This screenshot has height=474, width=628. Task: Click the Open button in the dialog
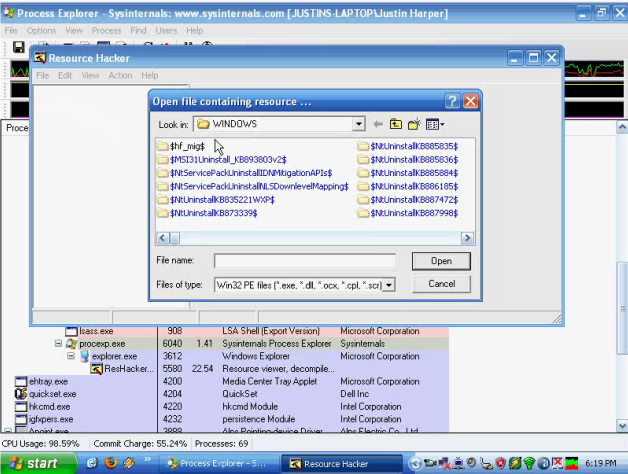click(x=441, y=261)
